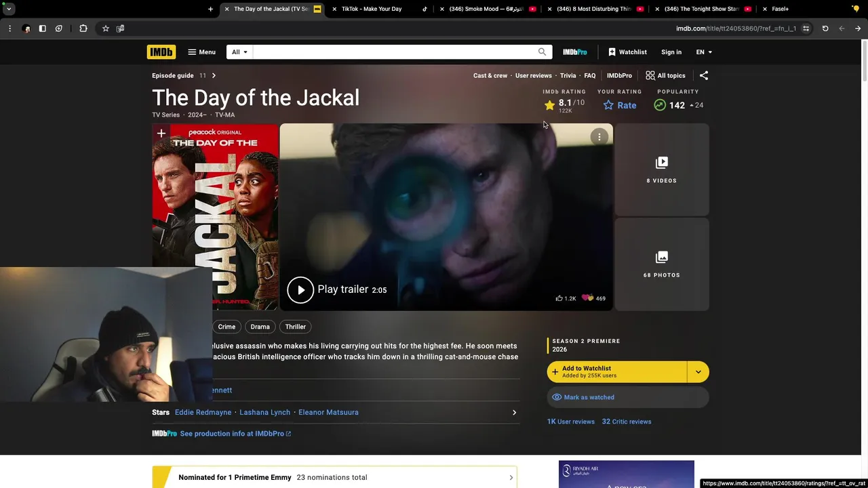The width and height of the screenshot is (868, 488).
Task: Go to Cast & crew
Action: coord(490,76)
